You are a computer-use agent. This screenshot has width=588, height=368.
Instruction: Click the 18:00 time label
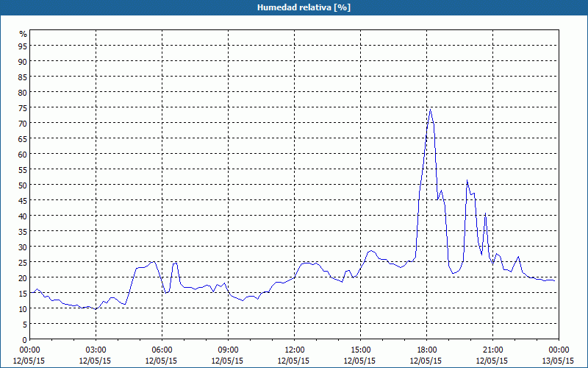click(x=426, y=350)
